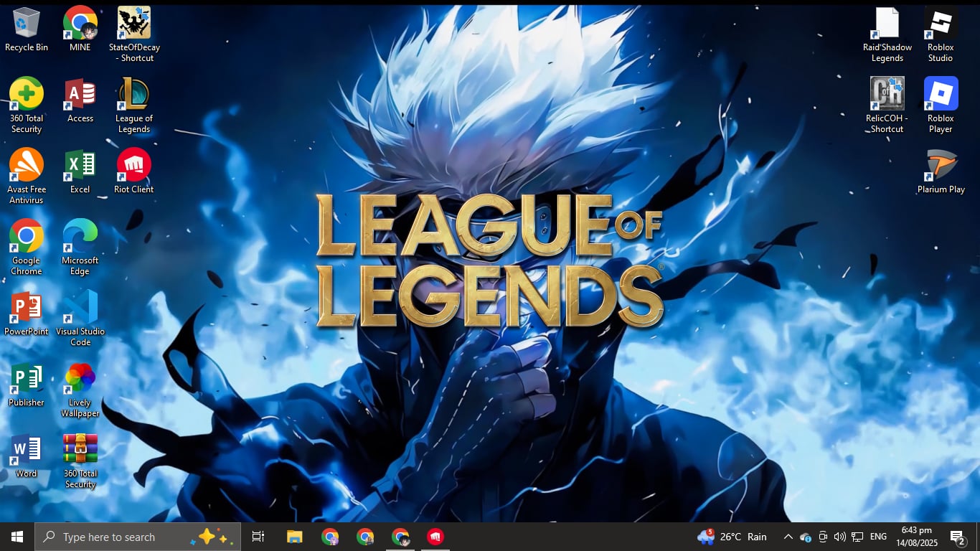Open Riot Client from the taskbar

coord(435,537)
